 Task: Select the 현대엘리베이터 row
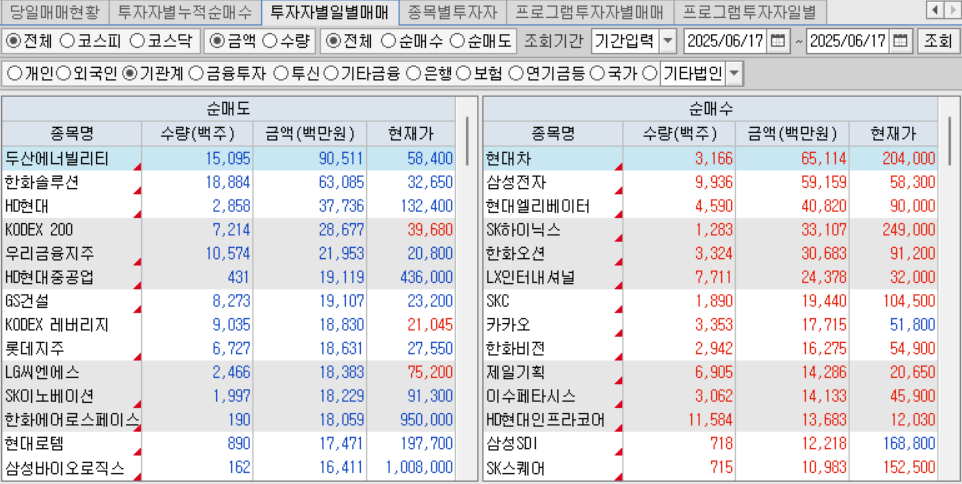(710, 206)
